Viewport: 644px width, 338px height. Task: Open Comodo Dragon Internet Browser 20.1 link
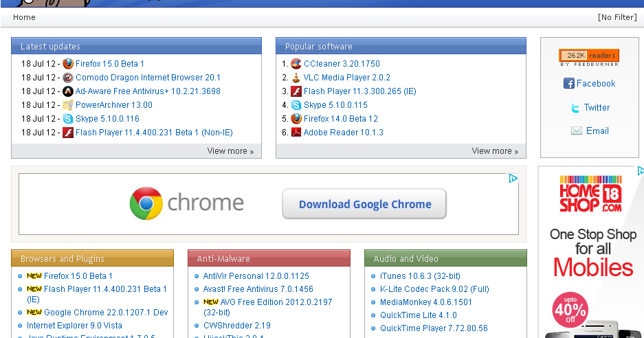(148, 78)
